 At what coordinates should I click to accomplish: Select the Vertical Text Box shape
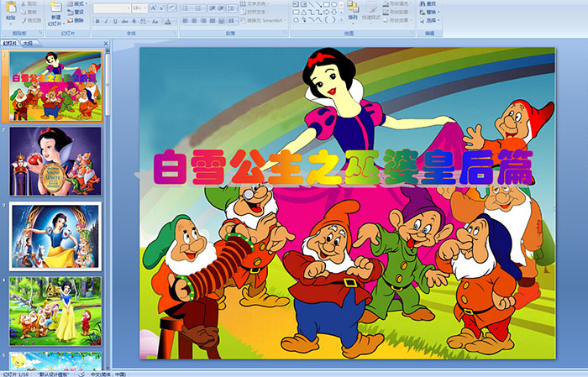(x=303, y=4)
